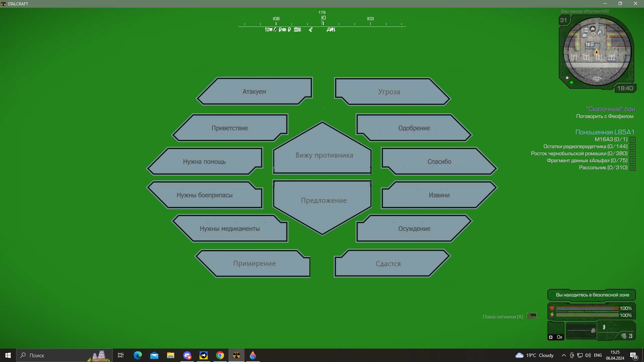
Task: Toggle Фрагмент данных «Альфа» checkbox
Action: click(x=633, y=161)
